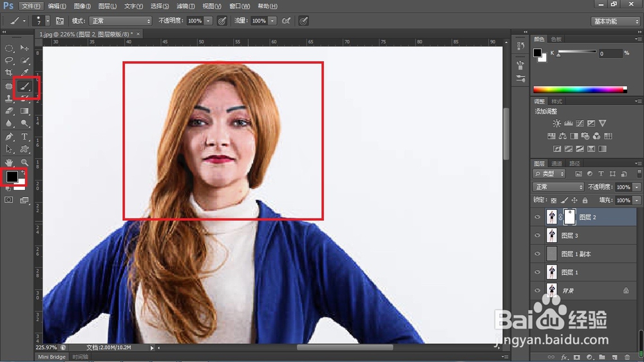Select the Lasso tool

click(x=9, y=61)
